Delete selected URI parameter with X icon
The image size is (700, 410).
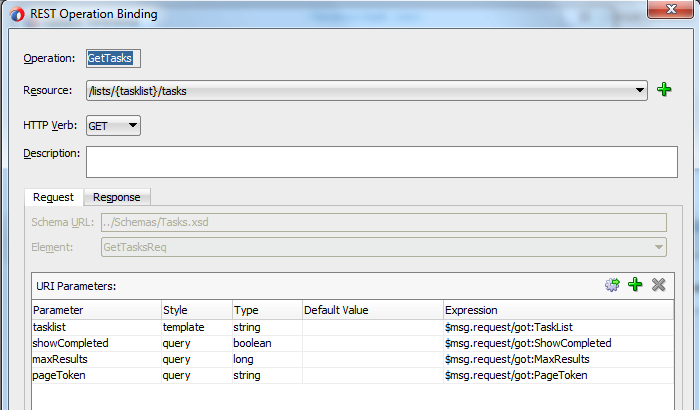(658, 284)
